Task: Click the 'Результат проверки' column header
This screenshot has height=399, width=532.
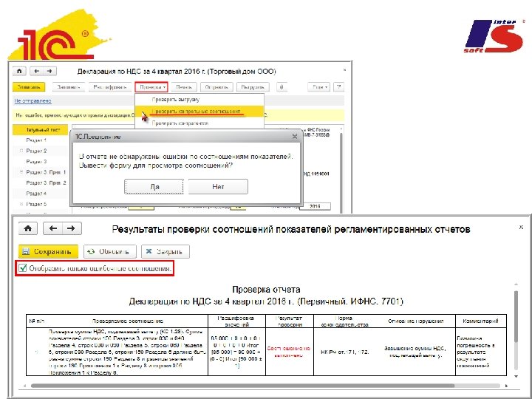Action: (x=290, y=321)
